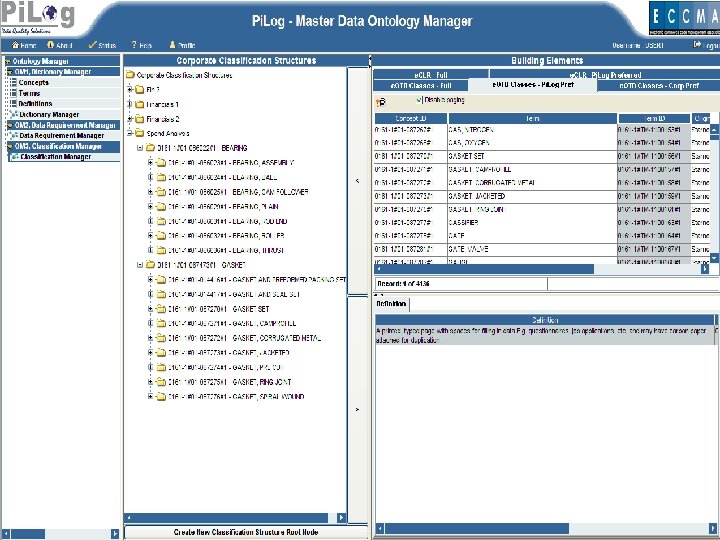The image size is (720, 540).
Task: Click the PiLog logo
Action: (x=38, y=17)
